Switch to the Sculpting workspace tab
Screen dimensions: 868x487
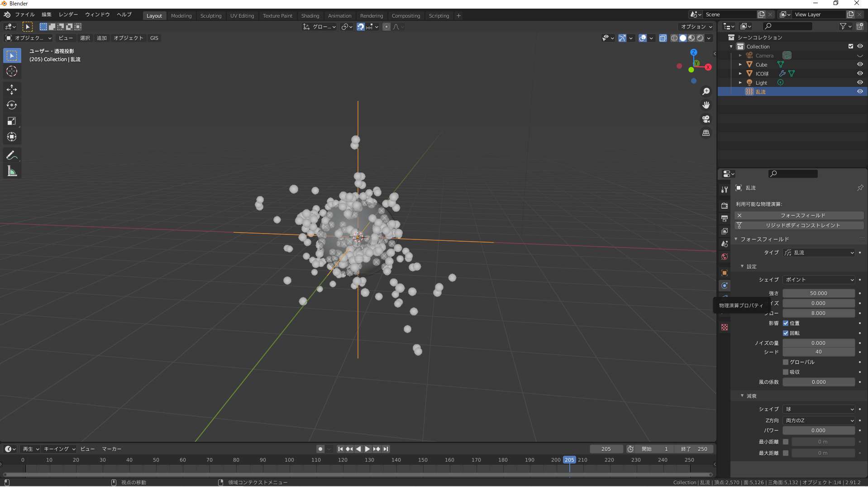[x=211, y=16]
